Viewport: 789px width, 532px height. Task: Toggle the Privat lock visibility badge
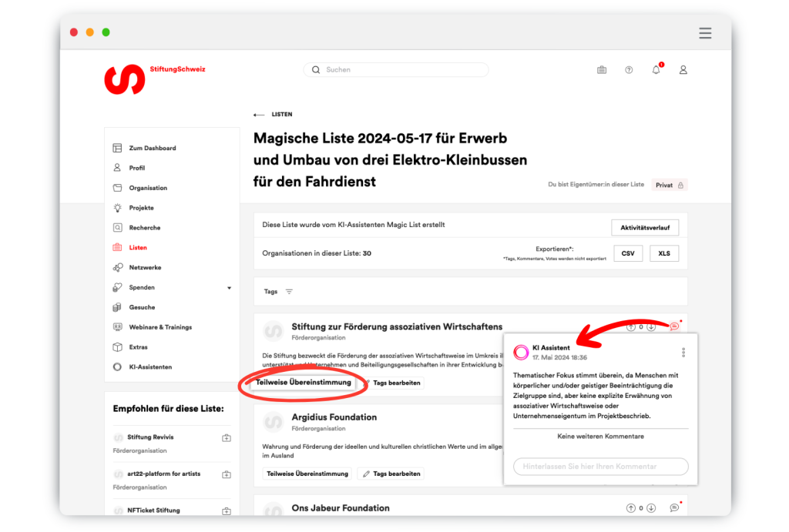click(670, 185)
